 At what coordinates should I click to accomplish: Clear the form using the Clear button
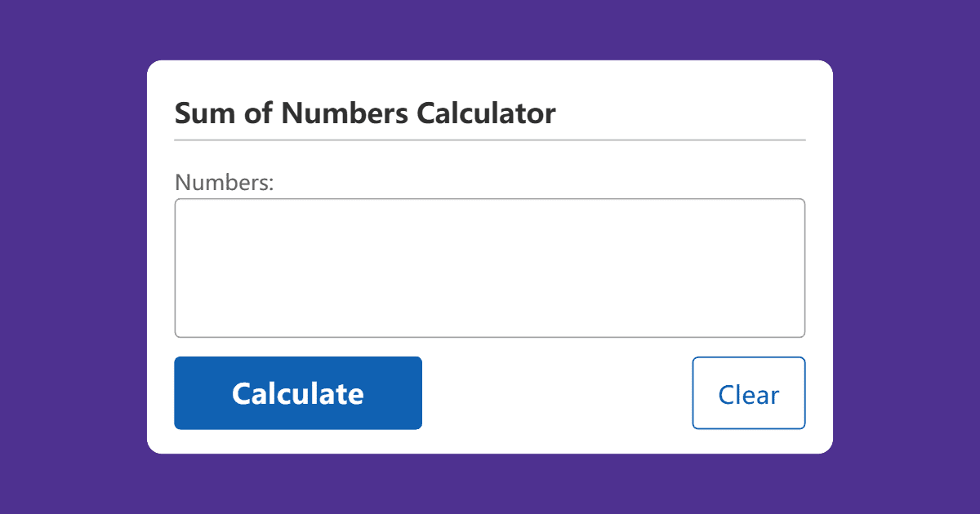(748, 392)
